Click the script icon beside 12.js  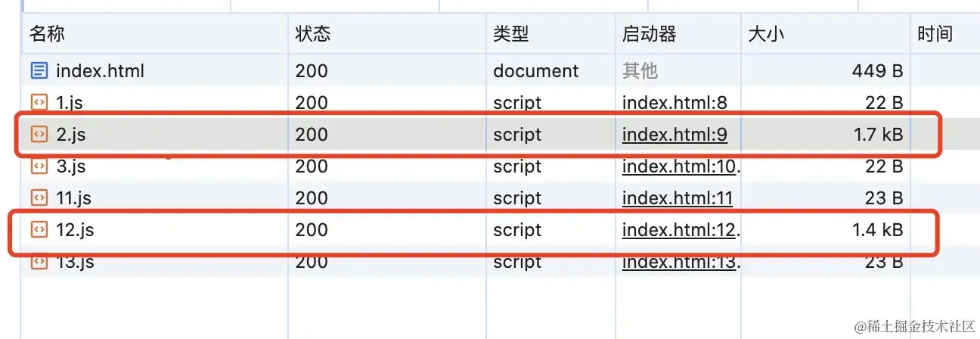tap(39, 230)
